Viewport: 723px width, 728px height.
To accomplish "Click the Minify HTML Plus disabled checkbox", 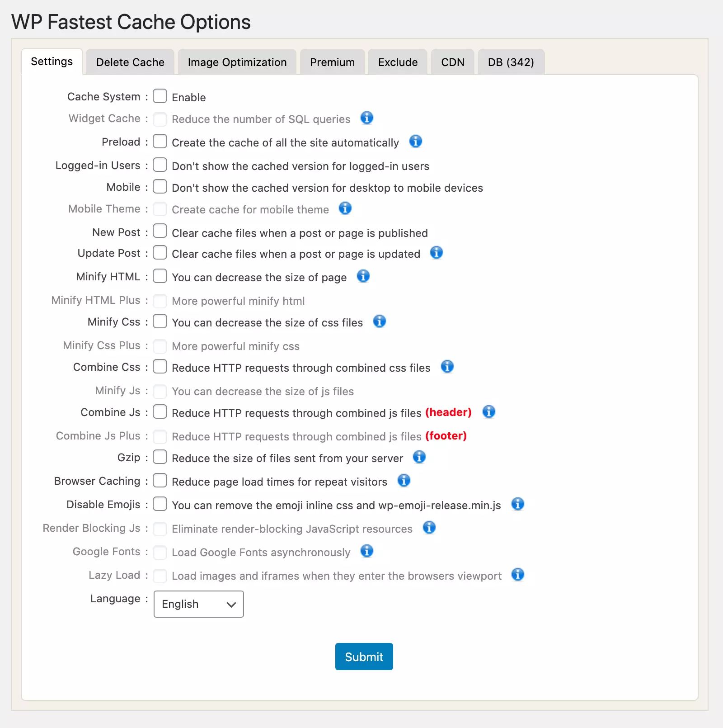I will [x=160, y=301].
